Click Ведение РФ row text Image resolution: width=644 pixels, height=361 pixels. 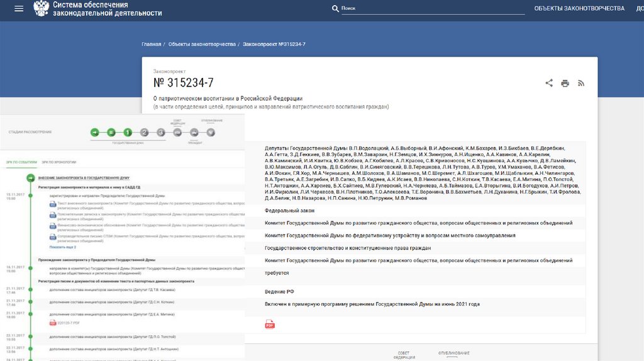click(279, 292)
